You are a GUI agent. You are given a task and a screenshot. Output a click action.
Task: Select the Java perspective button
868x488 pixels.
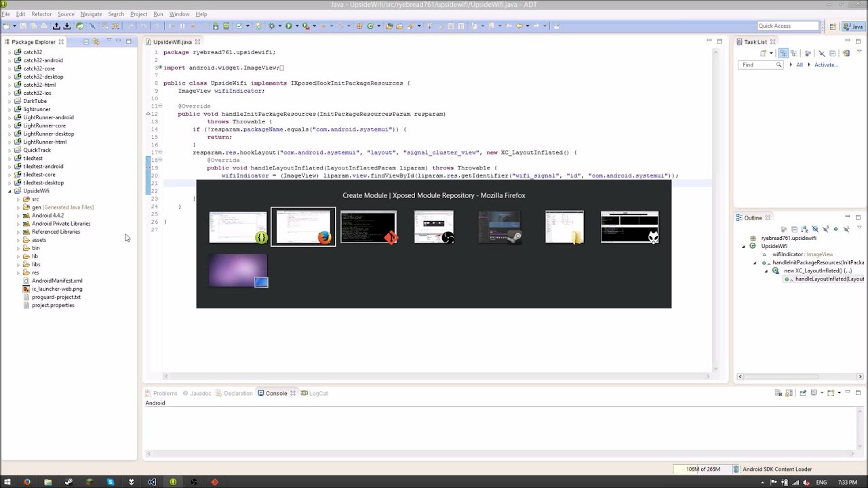click(x=855, y=26)
